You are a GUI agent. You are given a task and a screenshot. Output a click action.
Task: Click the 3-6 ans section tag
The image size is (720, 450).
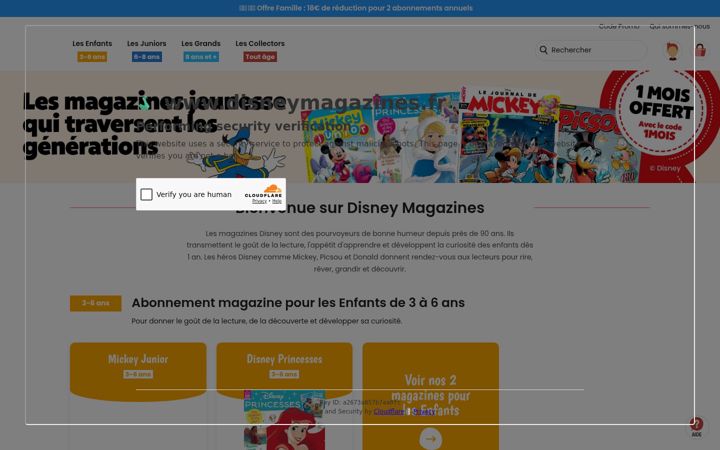(96, 303)
